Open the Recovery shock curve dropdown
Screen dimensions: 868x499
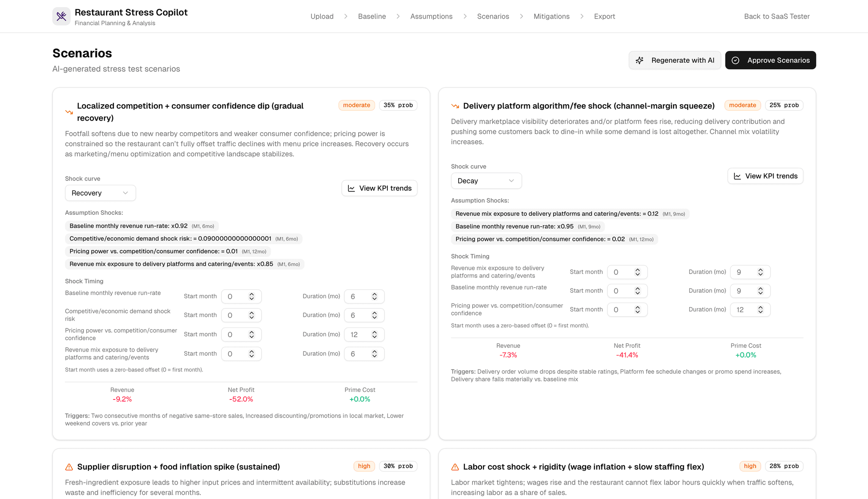[x=100, y=193]
